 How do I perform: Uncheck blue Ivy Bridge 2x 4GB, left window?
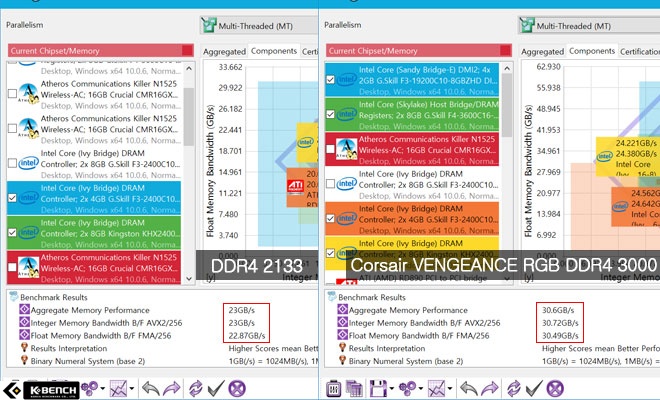pyautogui.click(x=12, y=198)
